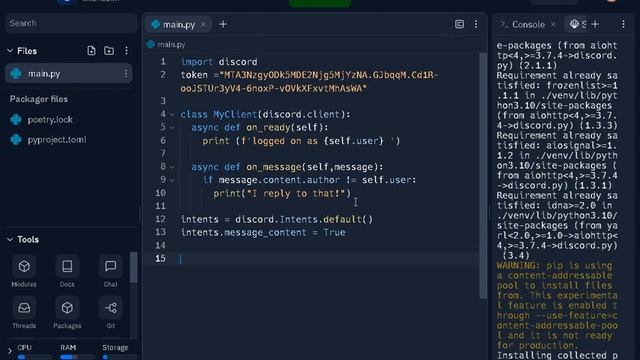Click 'intents = discord.Intents.default()' line
640x360 pixels.
click(277, 220)
